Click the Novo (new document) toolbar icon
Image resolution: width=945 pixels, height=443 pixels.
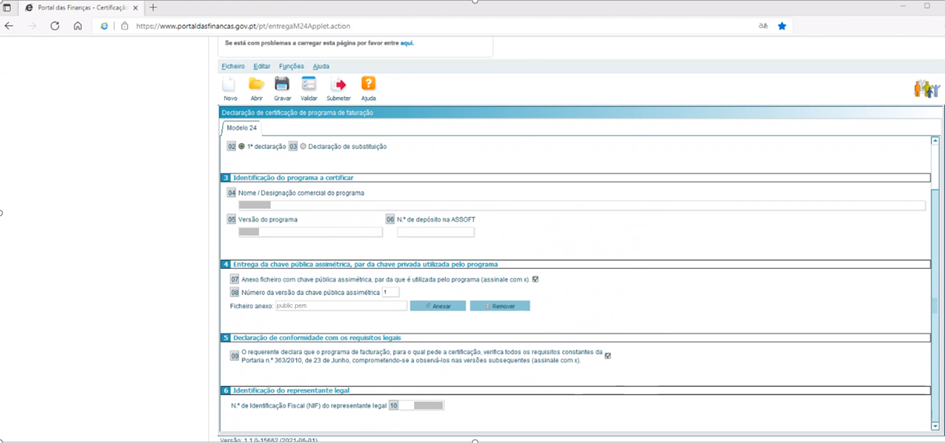point(230,86)
